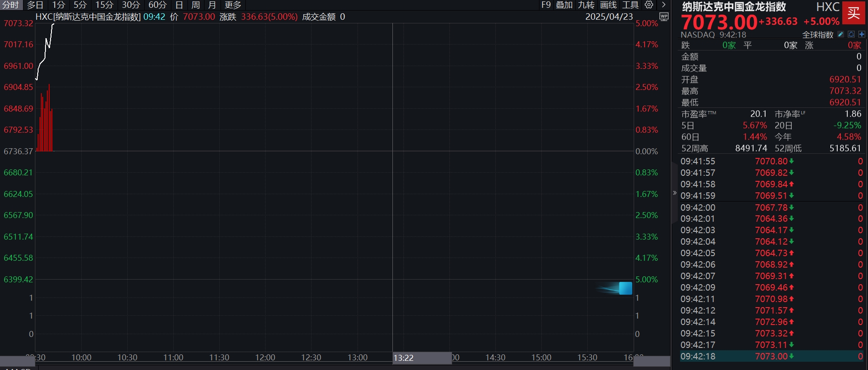The height and width of the screenshot is (370, 868).
Task: Click the 09:41:55 tick row
Action: [x=772, y=161]
